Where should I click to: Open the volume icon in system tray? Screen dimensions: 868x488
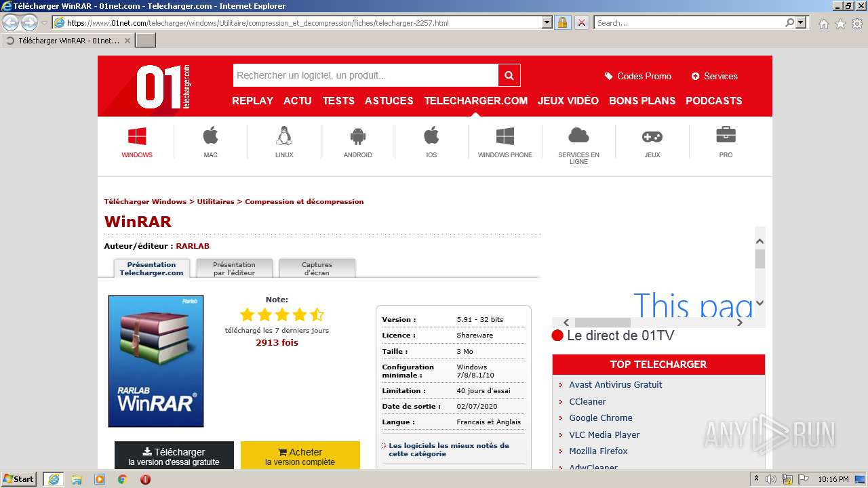pyautogui.click(x=771, y=479)
